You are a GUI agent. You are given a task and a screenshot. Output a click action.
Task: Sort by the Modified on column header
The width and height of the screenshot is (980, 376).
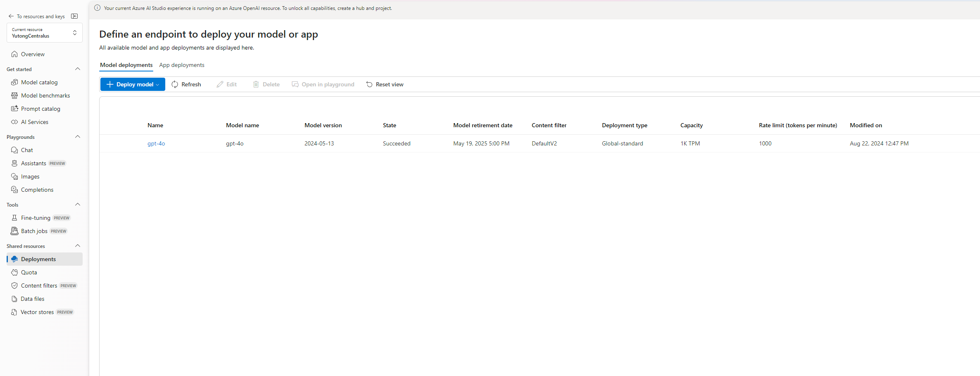(866, 125)
